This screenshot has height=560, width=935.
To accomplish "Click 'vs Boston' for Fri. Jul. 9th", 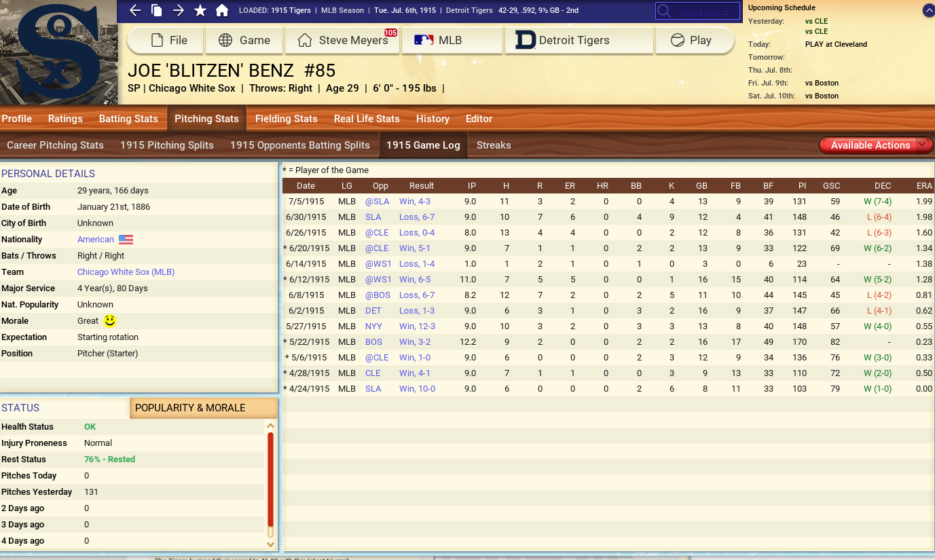I will click(x=822, y=83).
